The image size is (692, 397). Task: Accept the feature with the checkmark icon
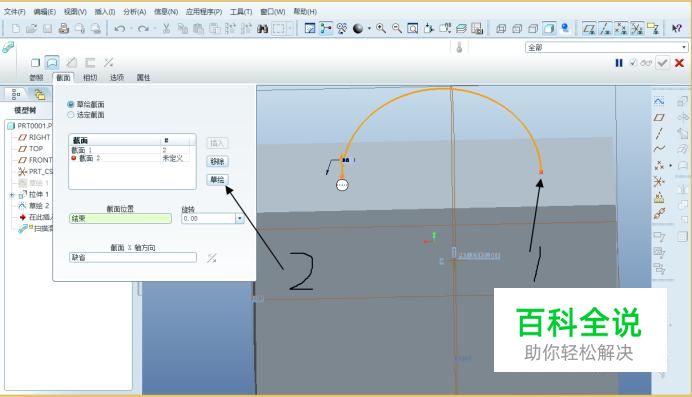pyautogui.click(x=662, y=63)
